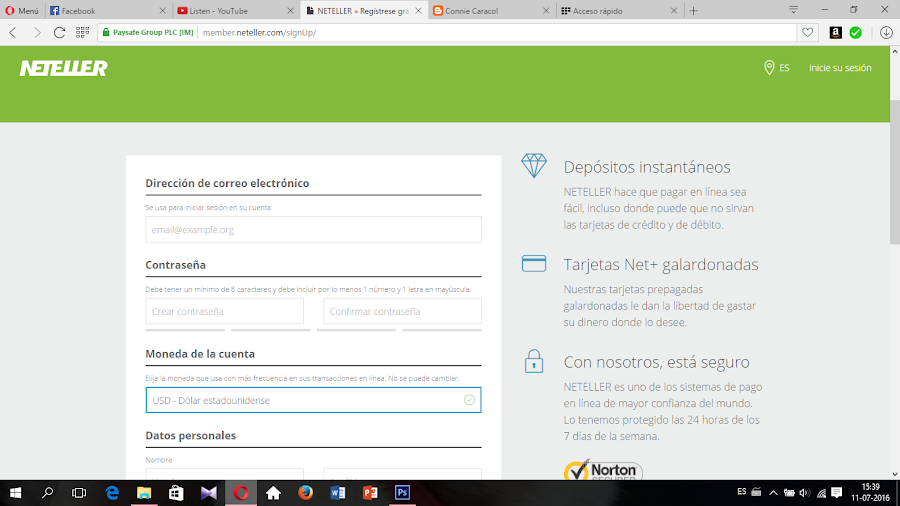
Task: Click the ES language indicator in tray
Action: click(x=742, y=492)
